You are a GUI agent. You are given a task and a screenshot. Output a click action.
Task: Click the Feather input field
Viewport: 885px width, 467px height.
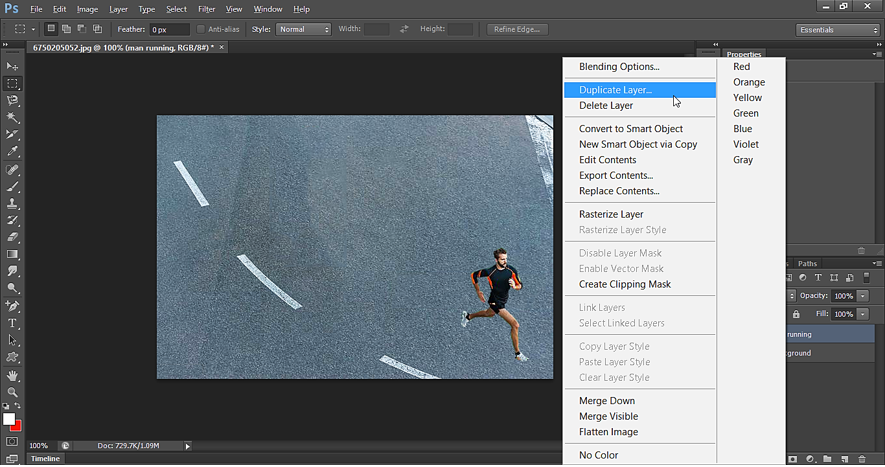click(x=170, y=29)
